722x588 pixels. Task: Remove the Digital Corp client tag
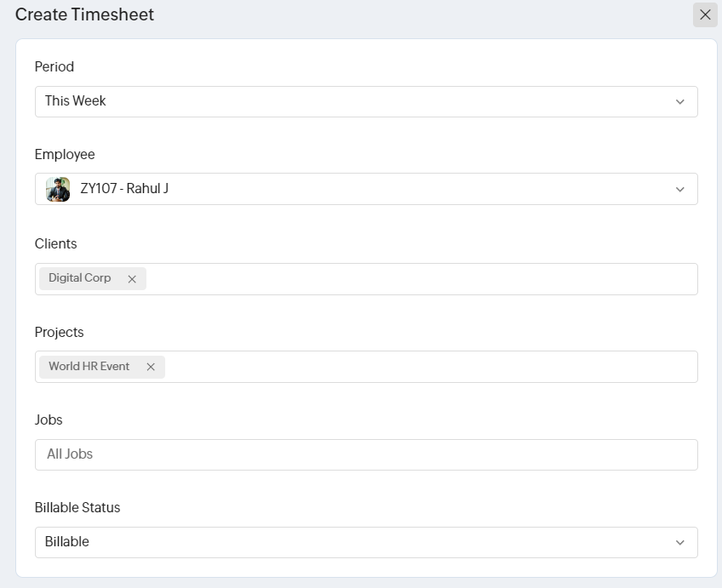coord(132,279)
